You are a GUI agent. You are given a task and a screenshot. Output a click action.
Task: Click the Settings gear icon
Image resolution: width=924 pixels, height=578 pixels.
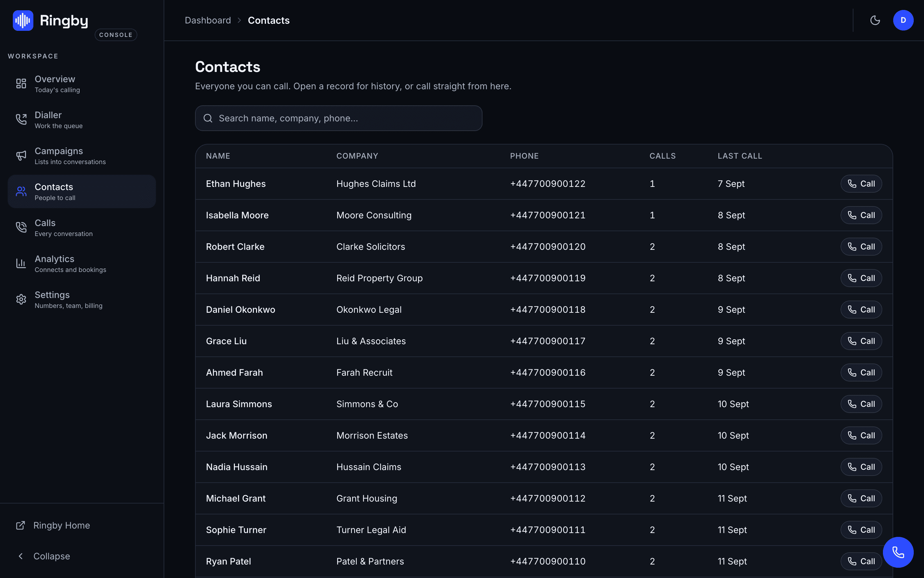pos(21,299)
